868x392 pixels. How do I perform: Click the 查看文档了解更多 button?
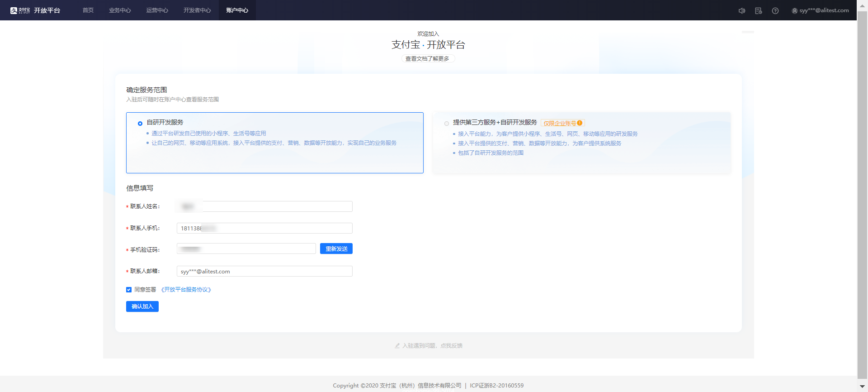428,59
